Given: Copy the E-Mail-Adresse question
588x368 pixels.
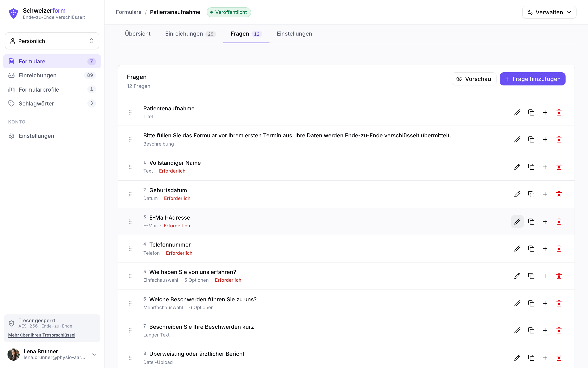Looking at the screenshot, I should click(x=531, y=221).
